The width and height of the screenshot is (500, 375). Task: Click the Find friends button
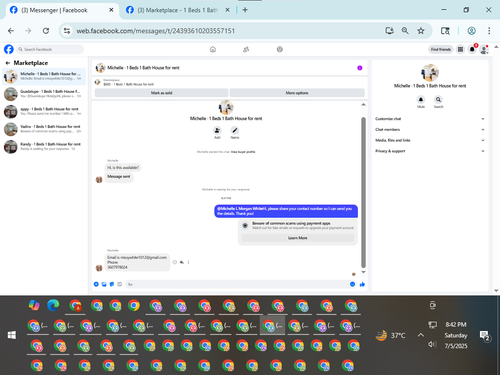tap(441, 49)
